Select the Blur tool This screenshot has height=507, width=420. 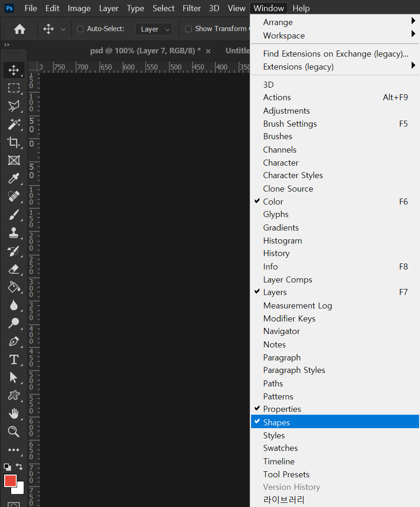click(13, 305)
